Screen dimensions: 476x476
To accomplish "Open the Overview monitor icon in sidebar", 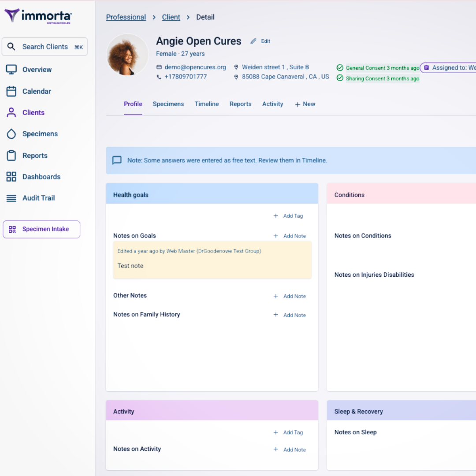I will click(11, 70).
